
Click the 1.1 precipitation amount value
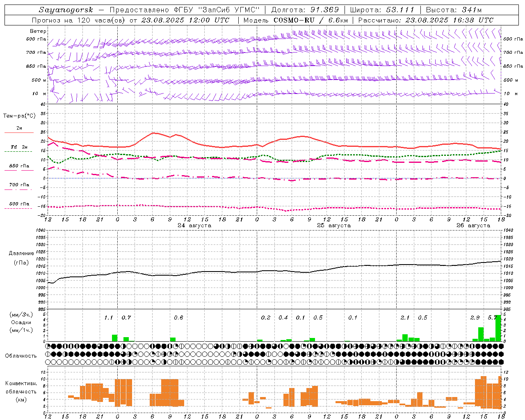click(x=109, y=318)
